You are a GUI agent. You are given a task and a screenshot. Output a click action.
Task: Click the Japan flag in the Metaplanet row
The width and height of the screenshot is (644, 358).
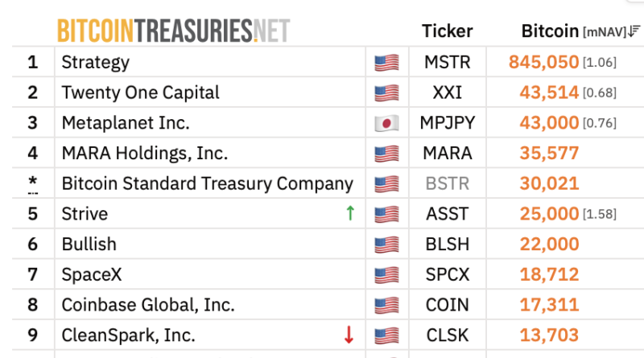point(386,123)
